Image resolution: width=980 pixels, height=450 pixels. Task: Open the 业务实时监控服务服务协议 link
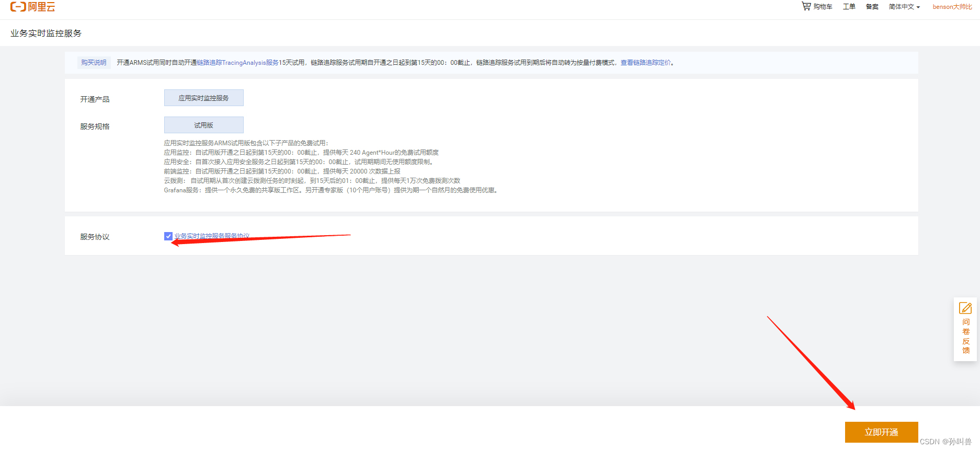click(x=212, y=236)
